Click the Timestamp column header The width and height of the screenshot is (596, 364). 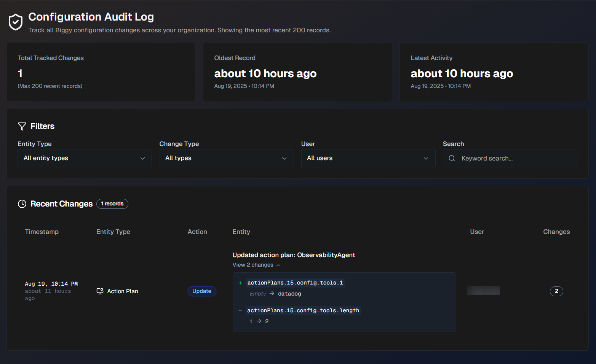click(x=42, y=232)
